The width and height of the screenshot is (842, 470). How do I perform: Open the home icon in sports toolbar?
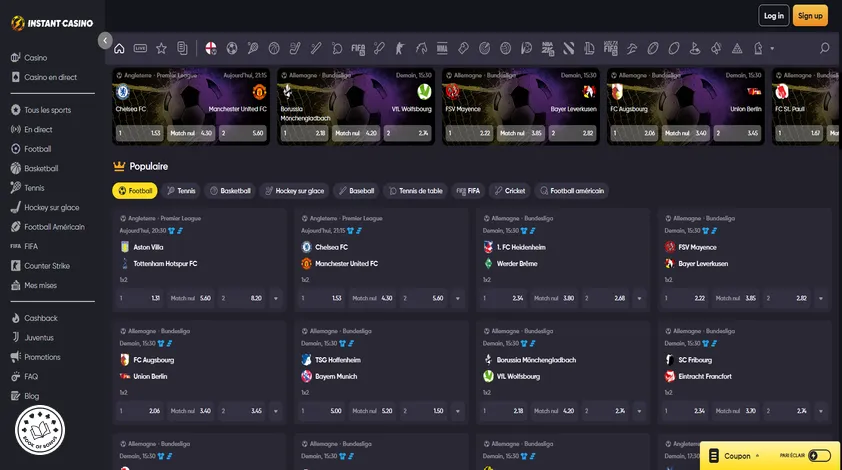tap(119, 48)
